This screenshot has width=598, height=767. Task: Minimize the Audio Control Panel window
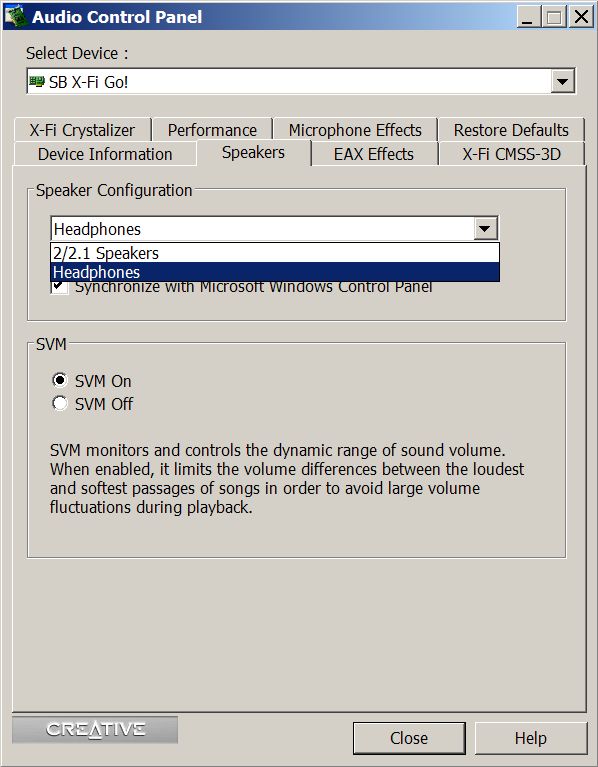point(528,17)
